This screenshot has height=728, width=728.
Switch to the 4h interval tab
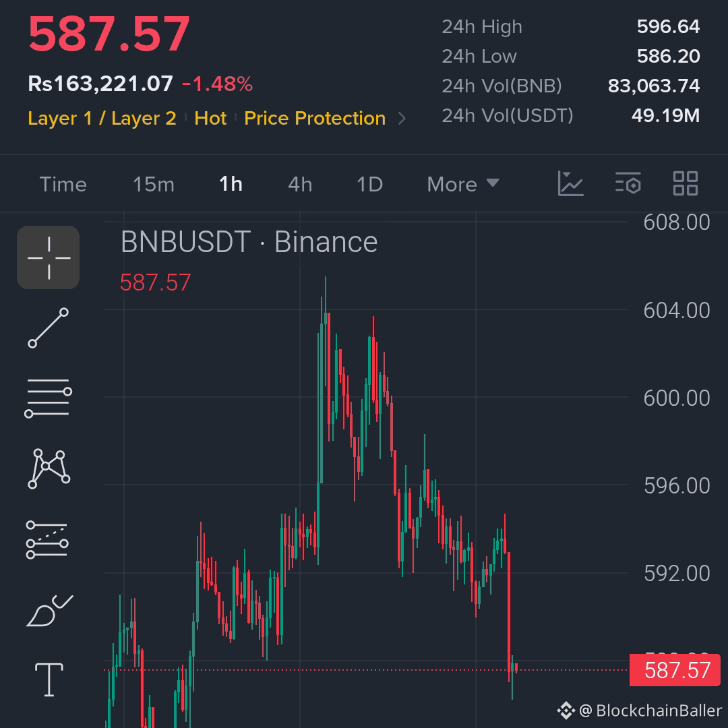[x=300, y=184]
